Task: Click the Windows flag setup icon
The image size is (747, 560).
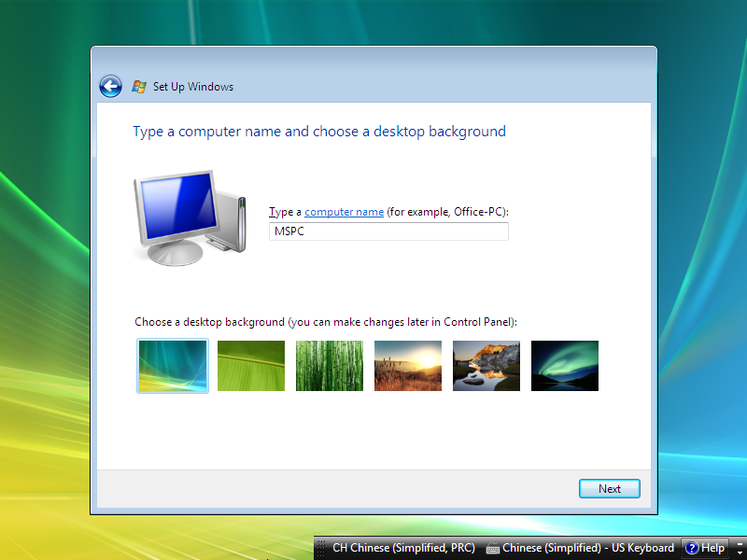Action: [x=139, y=87]
